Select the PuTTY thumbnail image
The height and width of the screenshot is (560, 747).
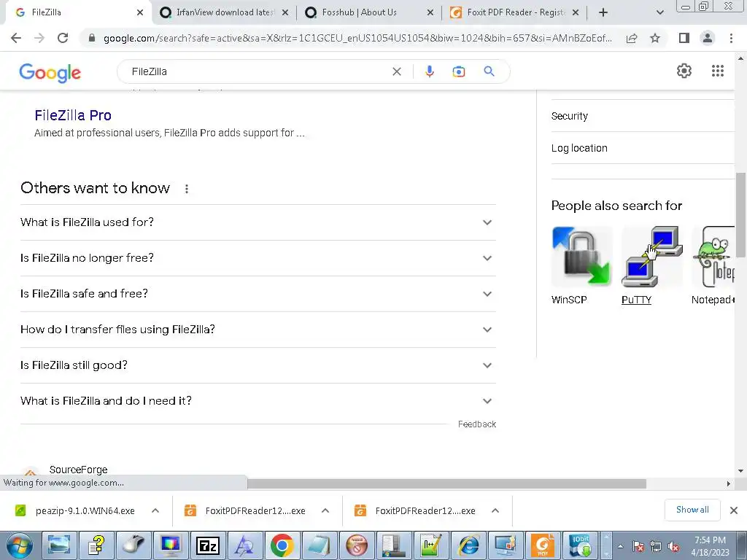click(x=651, y=257)
